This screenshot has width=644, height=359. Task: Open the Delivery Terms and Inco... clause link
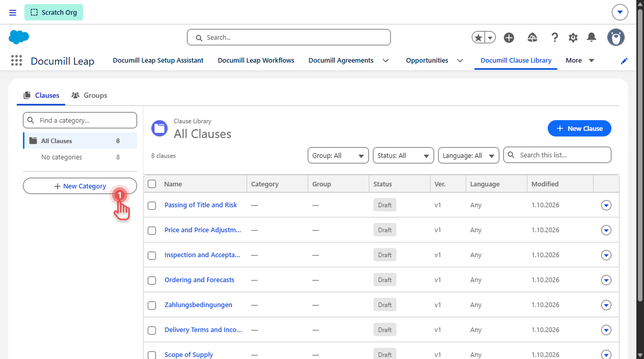[203, 329]
